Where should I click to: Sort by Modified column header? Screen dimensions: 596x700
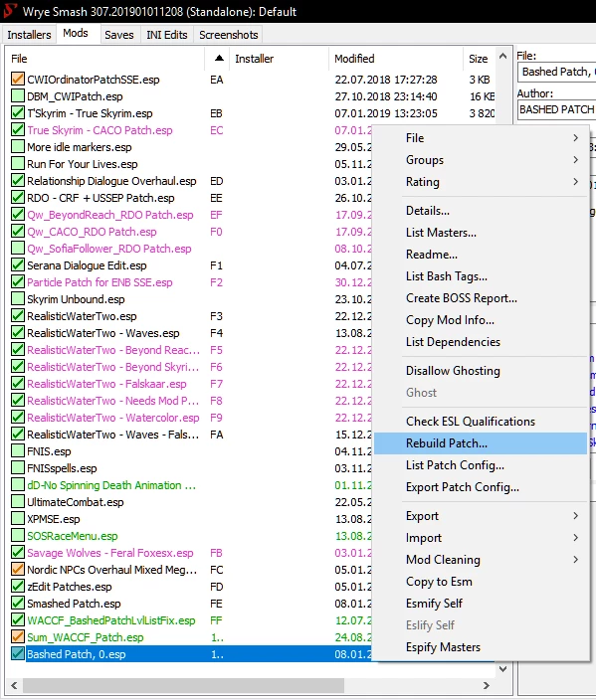(x=396, y=59)
